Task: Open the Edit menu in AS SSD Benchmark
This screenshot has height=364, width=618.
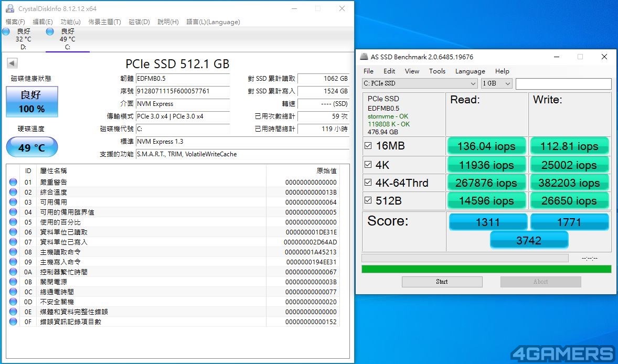Action: [389, 71]
